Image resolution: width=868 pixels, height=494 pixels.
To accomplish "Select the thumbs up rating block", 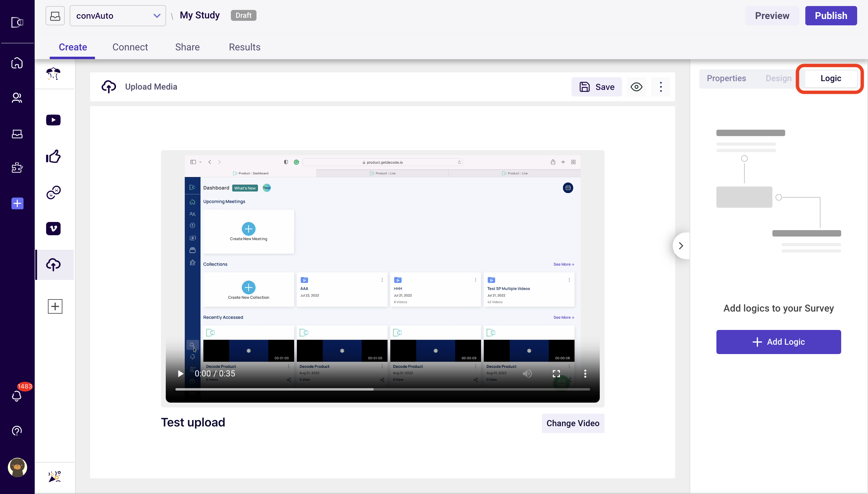I will 53,157.
